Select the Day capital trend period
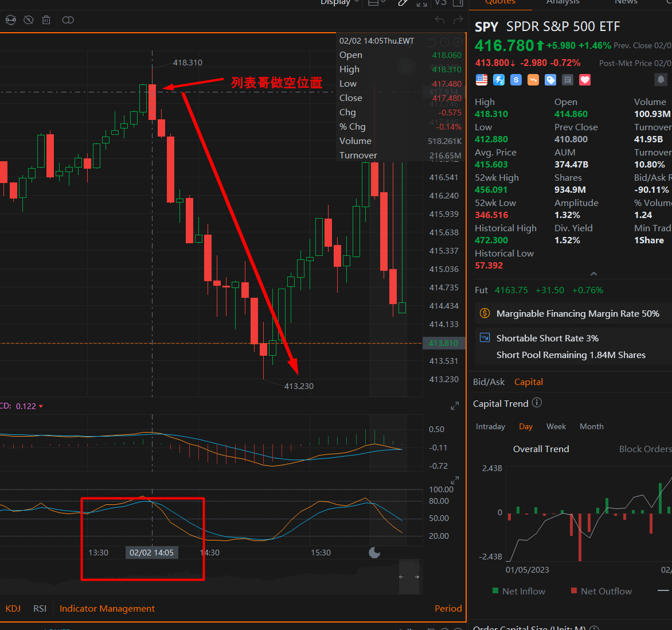672x630 pixels. click(526, 426)
